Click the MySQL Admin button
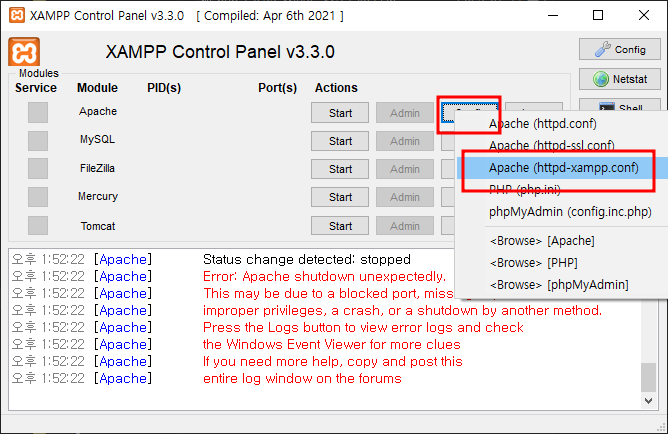 405,141
